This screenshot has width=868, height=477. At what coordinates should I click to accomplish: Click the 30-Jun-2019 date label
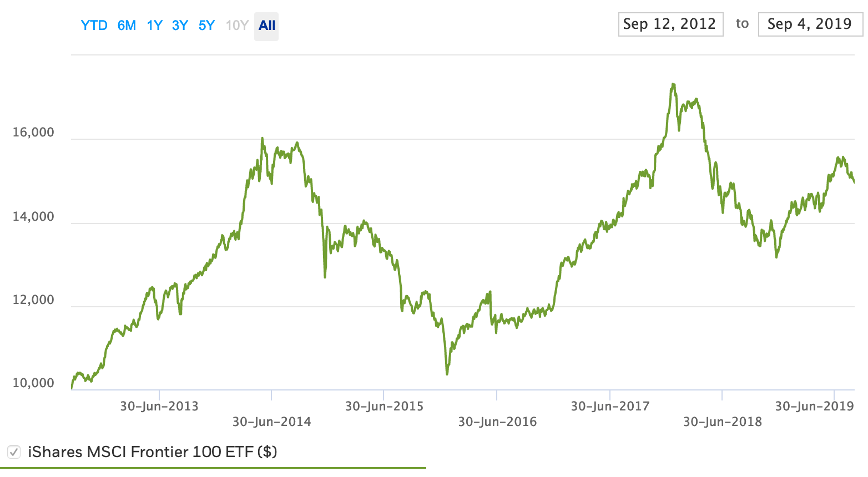[814, 407]
